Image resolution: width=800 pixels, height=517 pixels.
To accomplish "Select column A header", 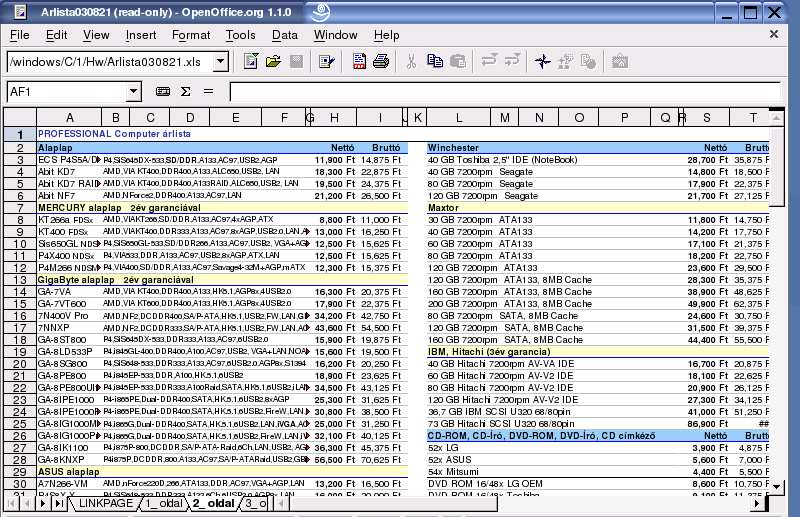I will 69,118.
